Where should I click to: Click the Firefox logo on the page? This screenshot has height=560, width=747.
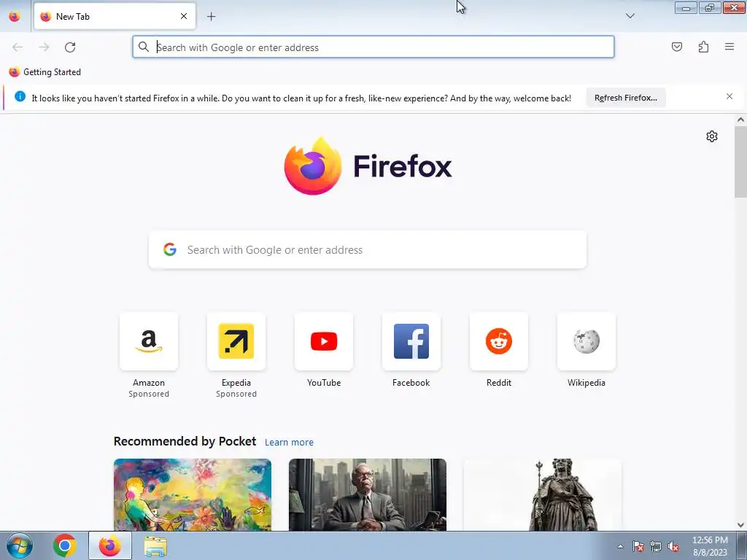click(368, 166)
